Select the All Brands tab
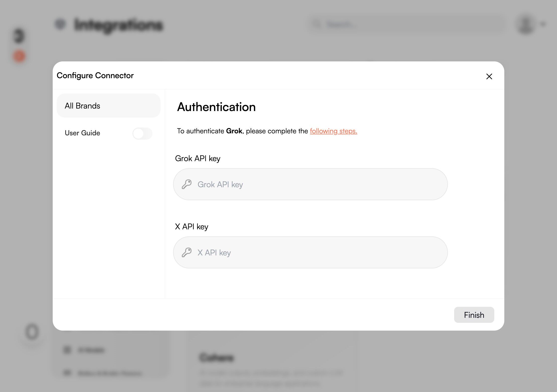 point(108,106)
